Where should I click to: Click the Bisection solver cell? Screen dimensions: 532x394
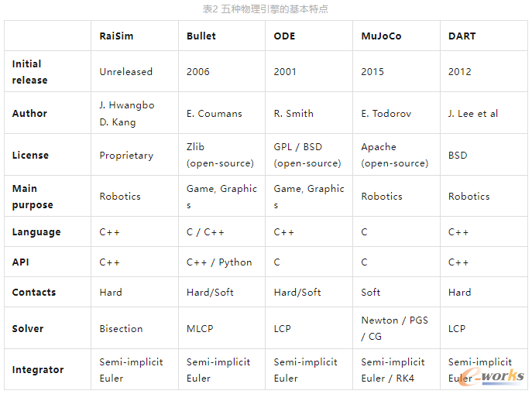(121, 329)
